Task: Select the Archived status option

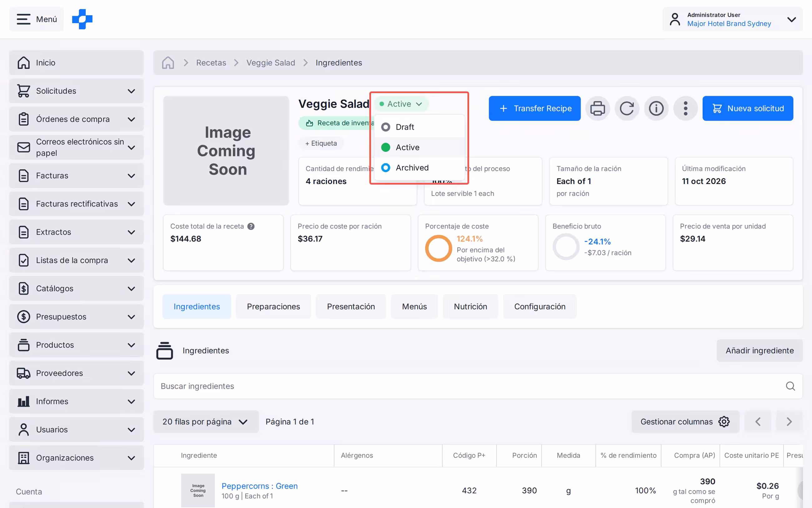Action: (419, 167)
